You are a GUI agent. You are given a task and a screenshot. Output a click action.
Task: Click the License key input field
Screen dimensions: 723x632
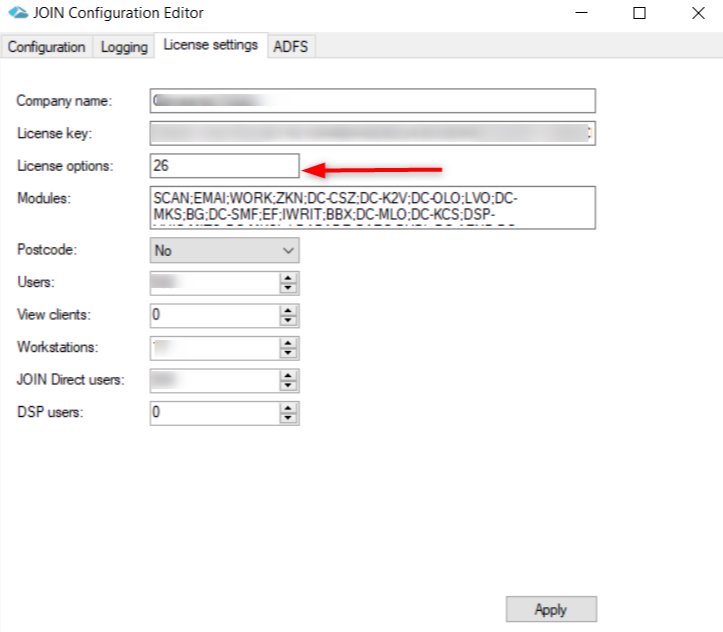coord(373,133)
